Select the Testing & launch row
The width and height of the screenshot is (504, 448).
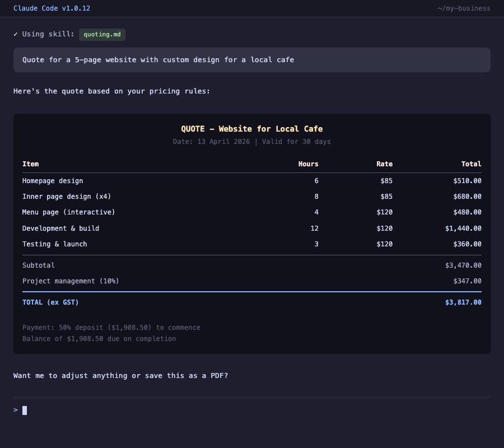click(x=251, y=244)
